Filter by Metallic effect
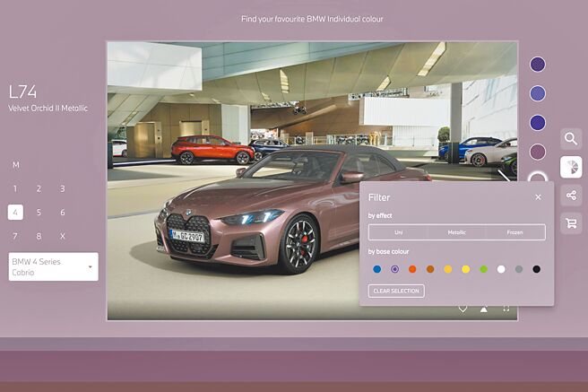The image size is (588, 392). 457,232
